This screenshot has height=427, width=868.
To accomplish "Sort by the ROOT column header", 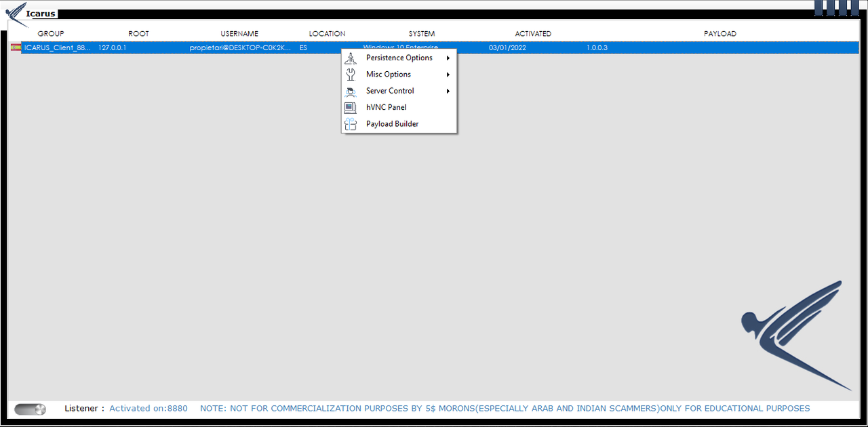I will [x=138, y=34].
